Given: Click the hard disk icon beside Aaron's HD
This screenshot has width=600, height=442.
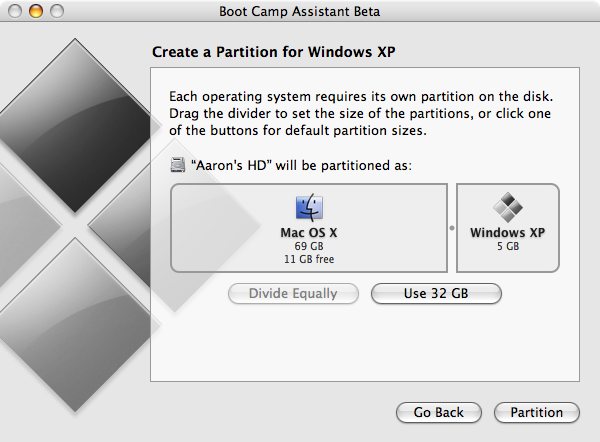Looking at the screenshot, I should pos(177,164).
